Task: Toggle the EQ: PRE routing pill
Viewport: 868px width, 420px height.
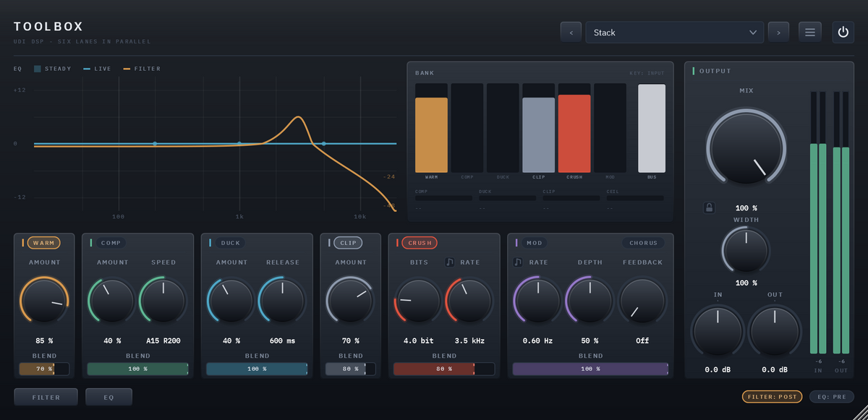Action: point(832,396)
